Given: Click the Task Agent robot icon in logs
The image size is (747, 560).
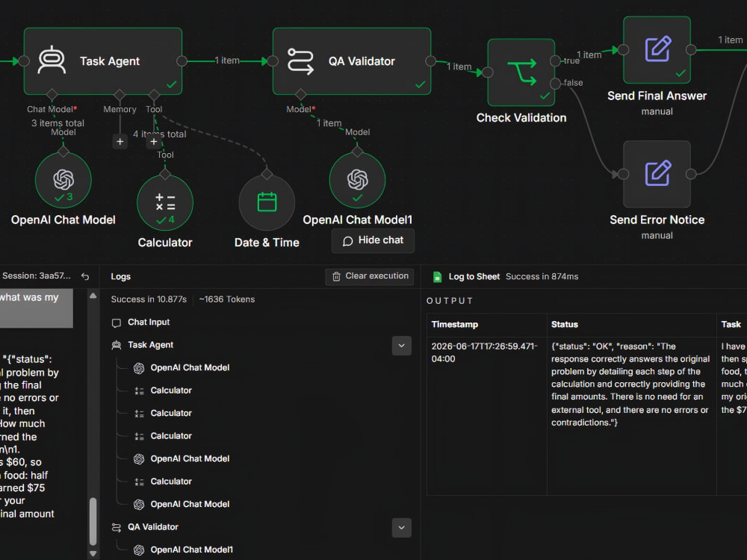Looking at the screenshot, I should coord(116,345).
